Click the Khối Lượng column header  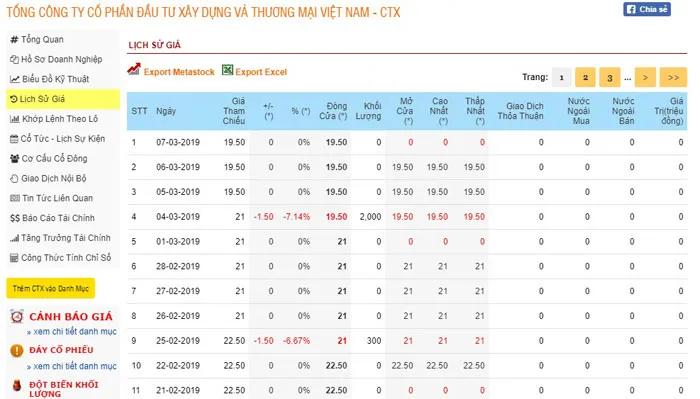(x=368, y=111)
